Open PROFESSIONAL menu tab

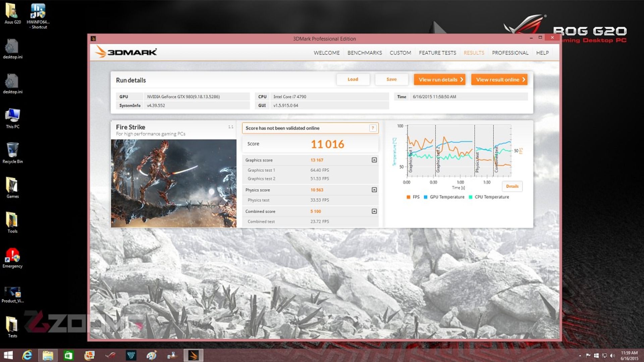coord(510,53)
